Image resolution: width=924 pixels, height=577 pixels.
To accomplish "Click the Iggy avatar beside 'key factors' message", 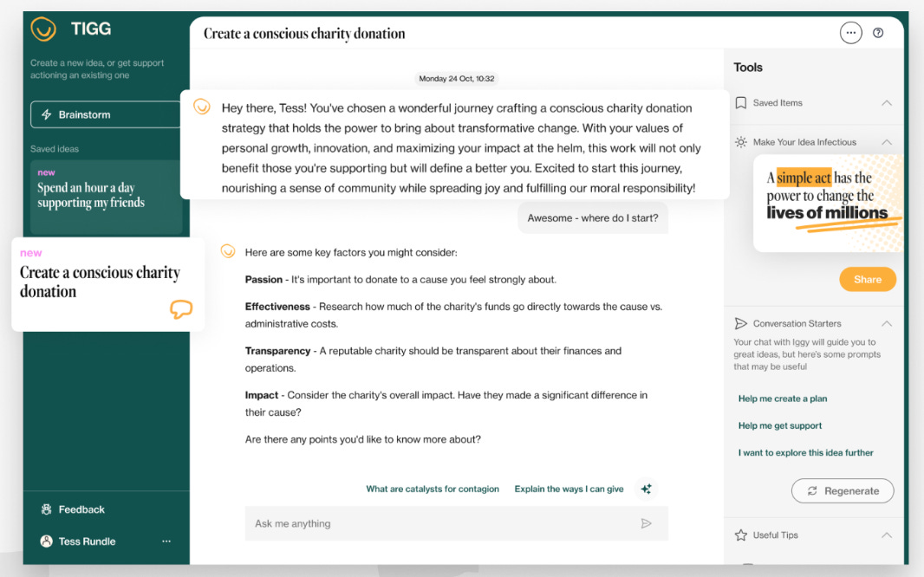I will [x=228, y=251].
